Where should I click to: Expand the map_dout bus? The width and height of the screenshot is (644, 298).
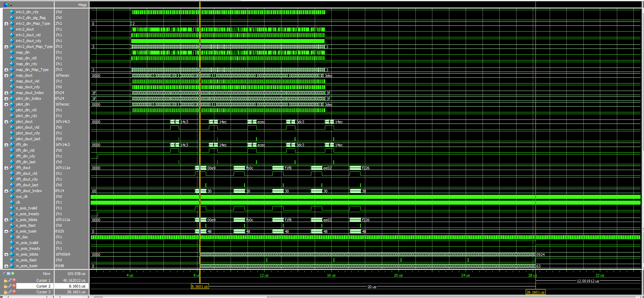tap(6, 76)
